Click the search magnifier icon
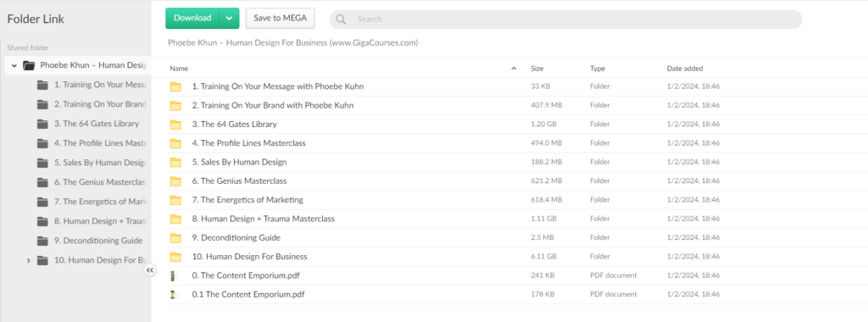This screenshot has height=322, width=868. tap(341, 19)
